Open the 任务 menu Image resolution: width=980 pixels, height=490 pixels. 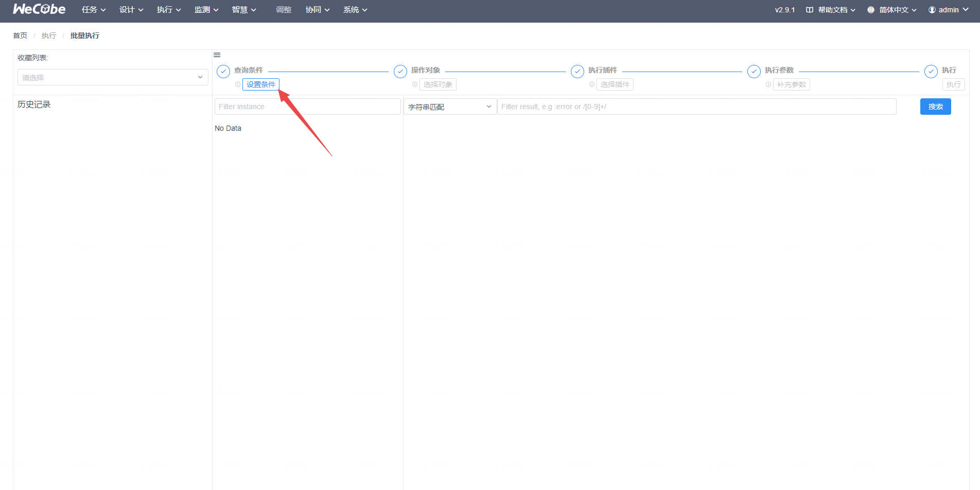[94, 10]
